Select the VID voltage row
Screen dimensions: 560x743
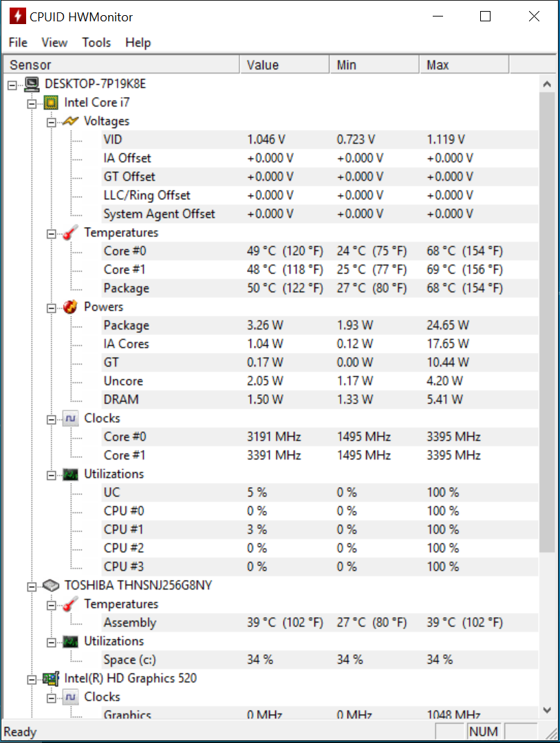[x=321, y=140]
